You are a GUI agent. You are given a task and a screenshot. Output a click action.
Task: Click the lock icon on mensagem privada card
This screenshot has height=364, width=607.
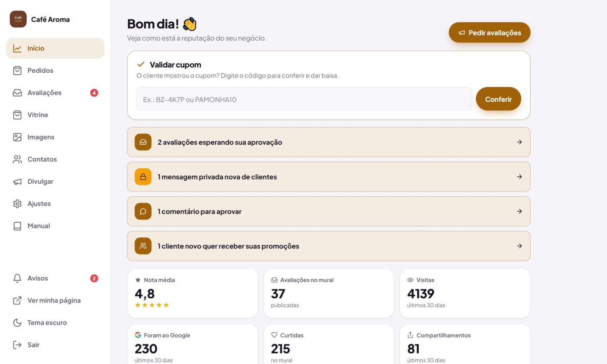[143, 177]
